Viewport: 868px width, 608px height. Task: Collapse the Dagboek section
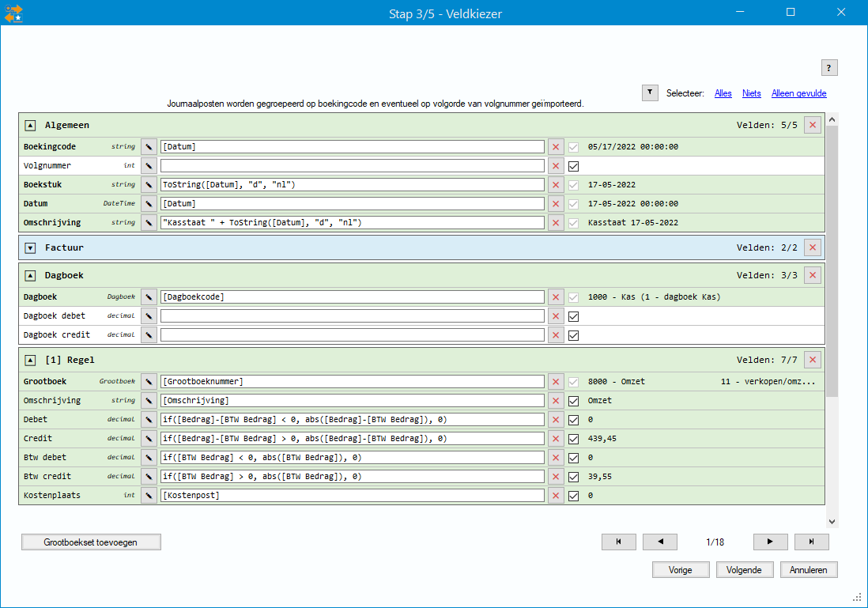[x=31, y=276]
